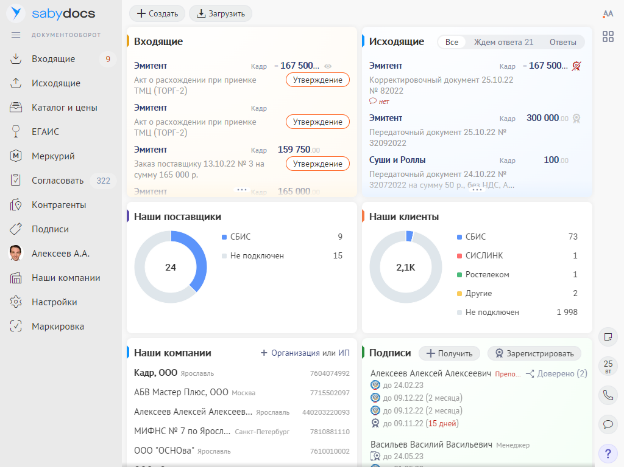Click the СБИС blue legend swatch in Наши поставщики
Viewport: 624px width, 467px height.
[224, 237]
